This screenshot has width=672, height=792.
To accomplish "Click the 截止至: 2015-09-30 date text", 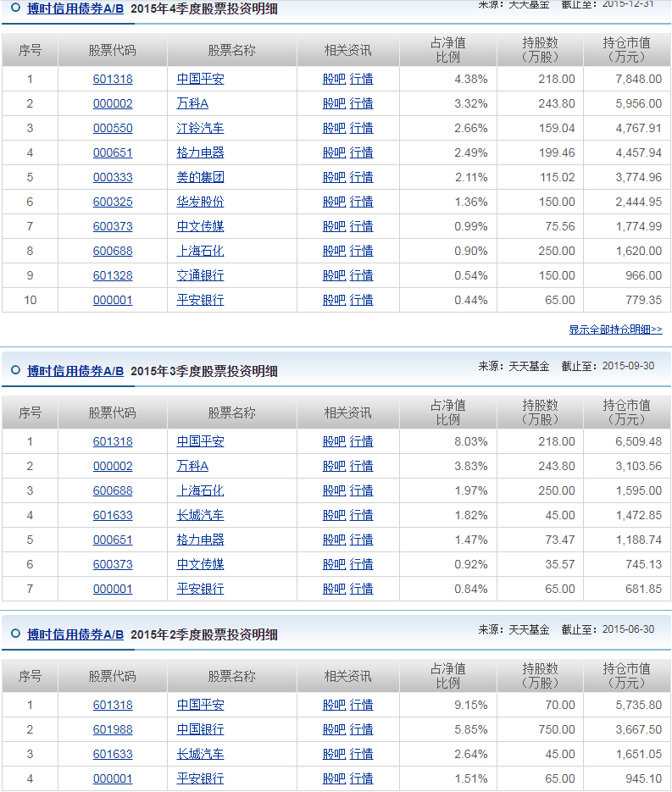I will click(608, 366).
